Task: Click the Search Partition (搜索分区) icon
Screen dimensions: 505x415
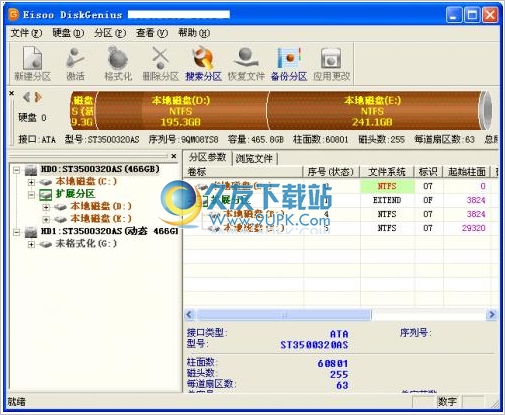Action: pos(203,64)
